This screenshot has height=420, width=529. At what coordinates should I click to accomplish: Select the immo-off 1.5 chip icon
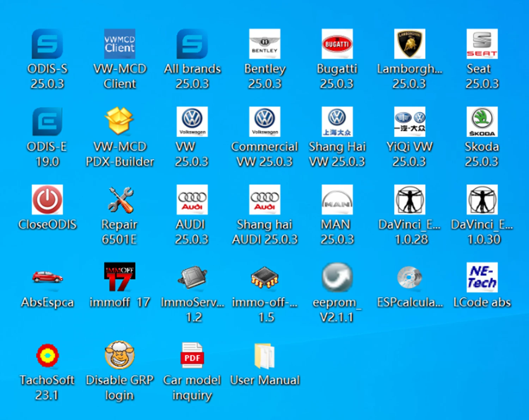264,277
